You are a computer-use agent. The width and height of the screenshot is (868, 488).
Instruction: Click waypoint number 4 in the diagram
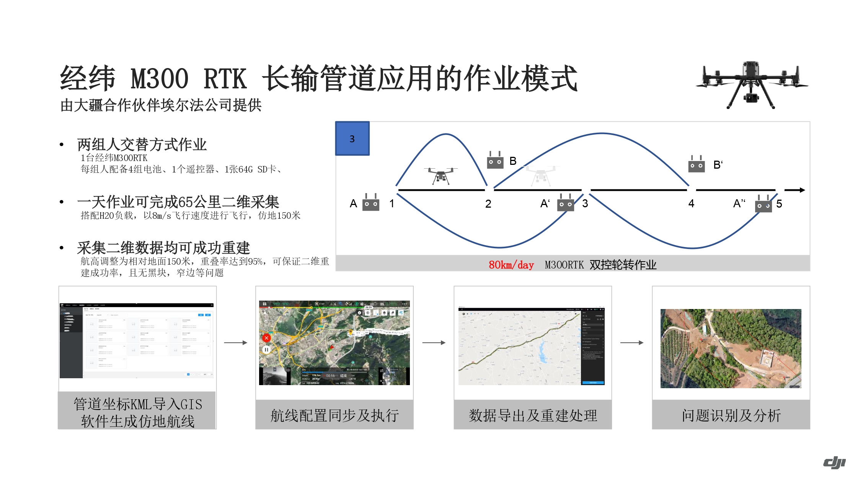tap(691, 203)
